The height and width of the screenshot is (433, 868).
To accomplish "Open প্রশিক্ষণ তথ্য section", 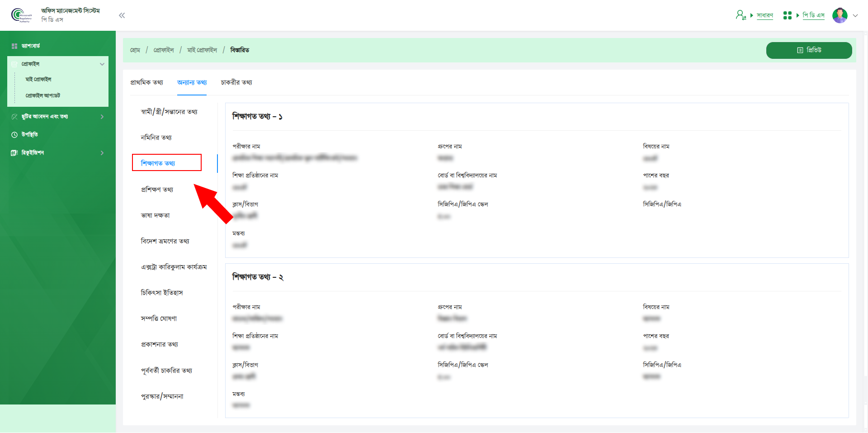I will pos(157,190).
